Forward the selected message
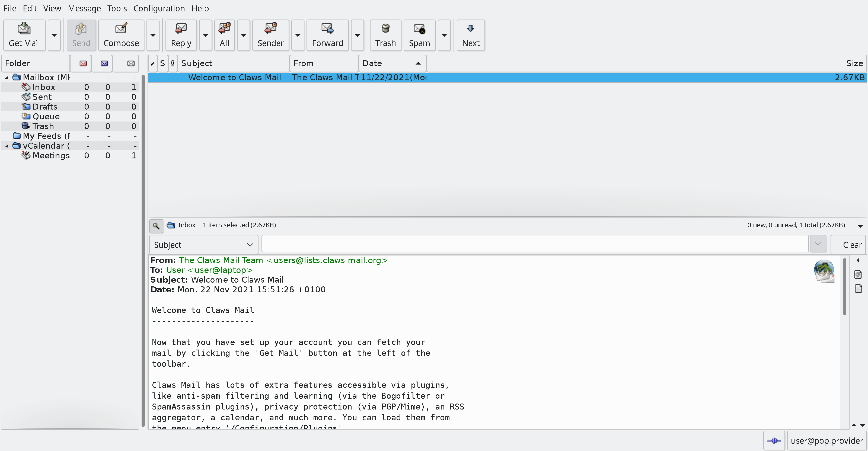The width and height of the screenshot is (868, 451). coord(327,35)
